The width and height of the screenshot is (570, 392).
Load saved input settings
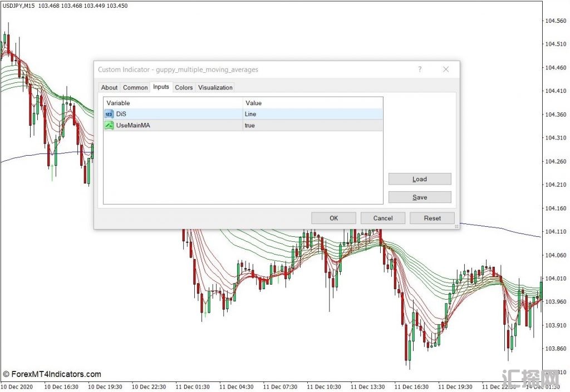(420, 179)
